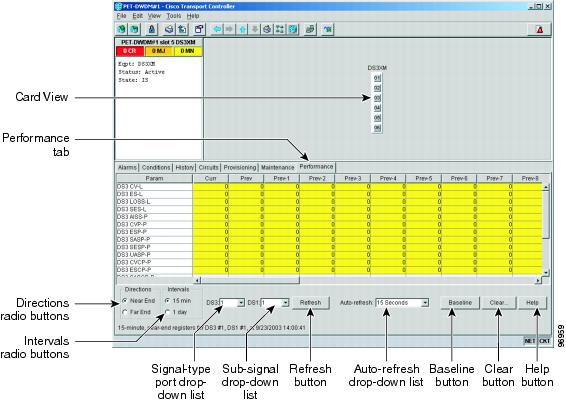Viewport: 566px width, 402px height.
Task: Click the gray stacked toolbar icon beside cyan square icon
Action: [x=310, y=29]
